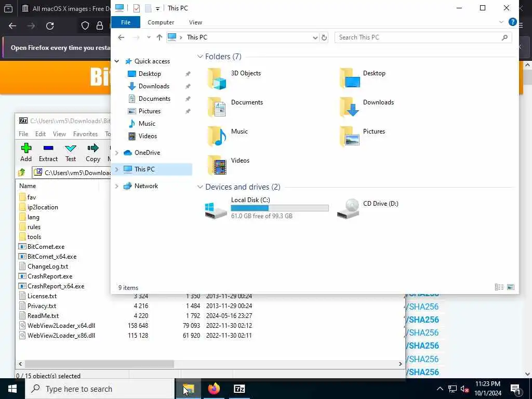
Task: Open recent locations dropdown arrow
Action: pos(149,37)
